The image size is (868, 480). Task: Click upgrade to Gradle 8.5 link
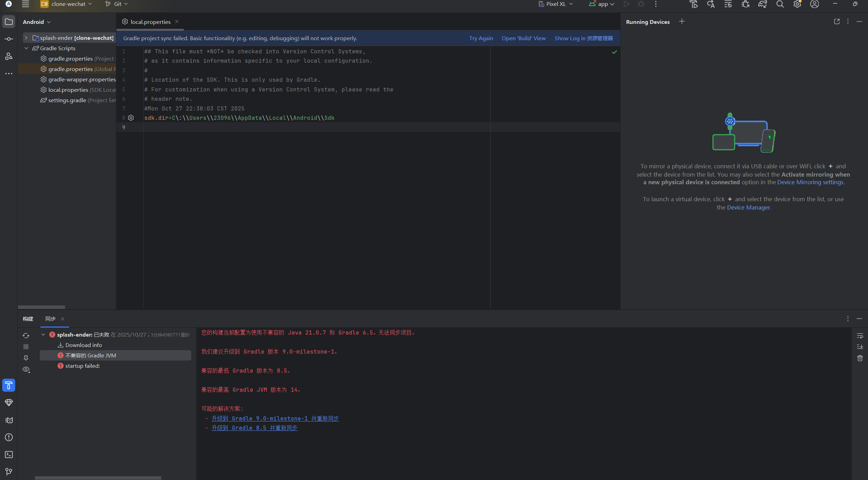[x=254, y=428]
